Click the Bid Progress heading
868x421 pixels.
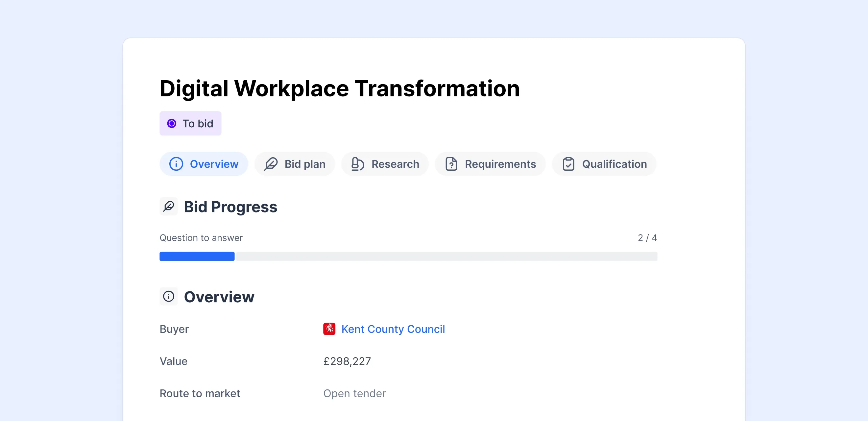tap(230, 207)
